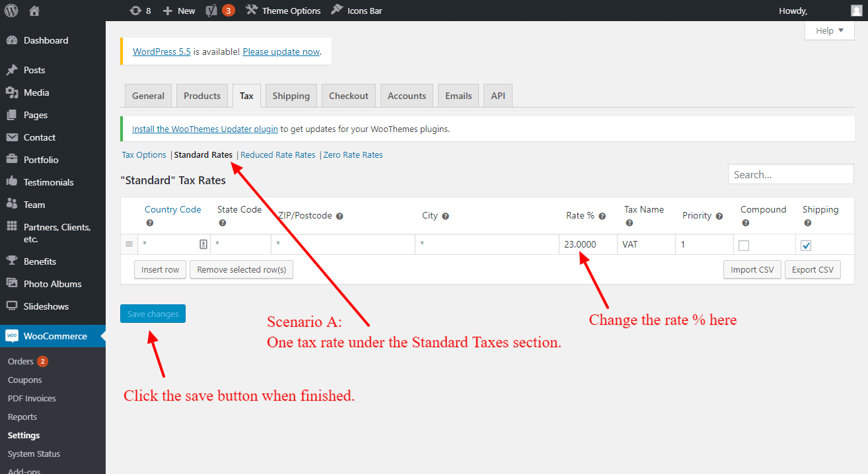Click Install the WooThemes Updater plugin link
The height and width of the screenshot is (474, 868).
205,129
